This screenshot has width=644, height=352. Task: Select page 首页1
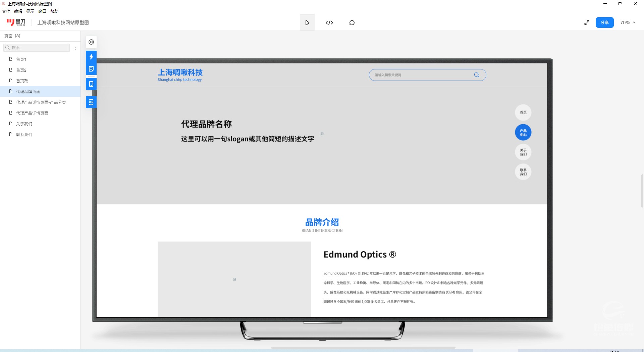pos(40,59)
